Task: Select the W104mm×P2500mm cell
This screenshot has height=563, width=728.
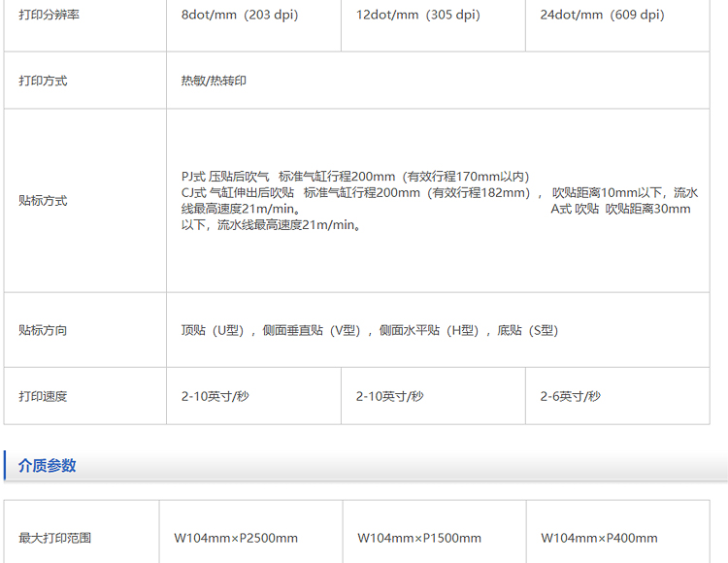Action: pyautogui.click(x=236, y=538)
